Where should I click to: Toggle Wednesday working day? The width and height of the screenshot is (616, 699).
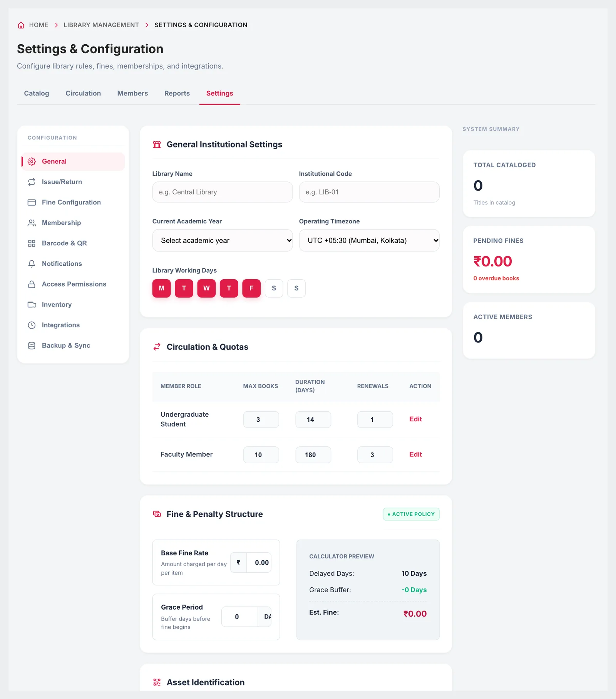point(207,288)
